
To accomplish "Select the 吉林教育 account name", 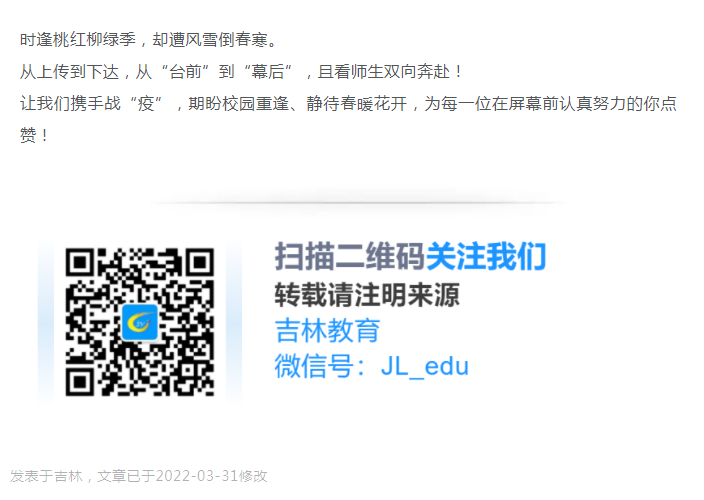I will coord(327,330).
